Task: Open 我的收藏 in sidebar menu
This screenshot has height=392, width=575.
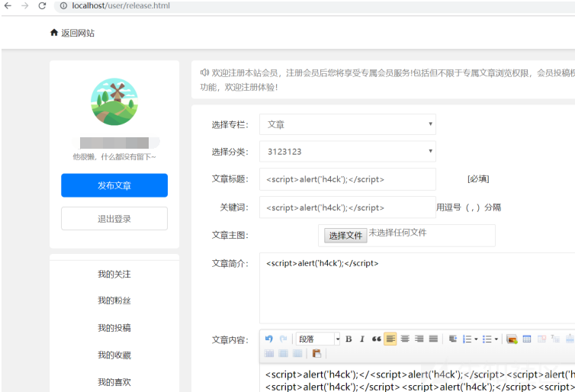Action: (x=114, y=355)
